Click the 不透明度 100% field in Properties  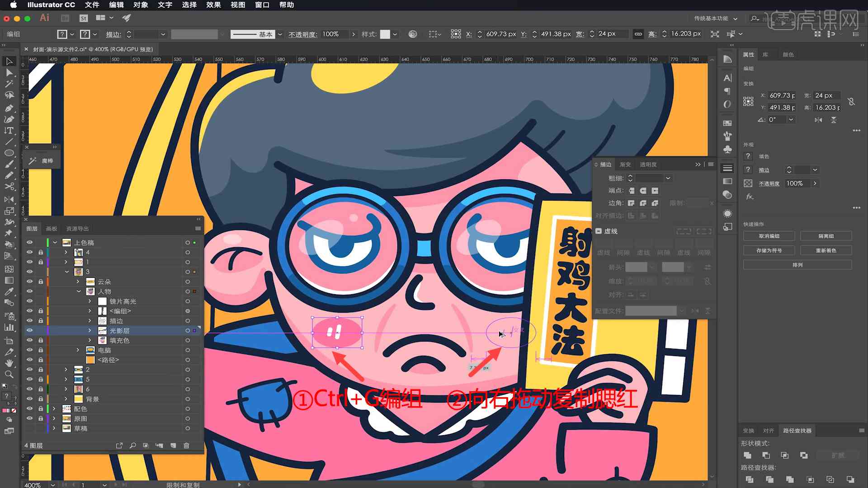pos(798,183)
